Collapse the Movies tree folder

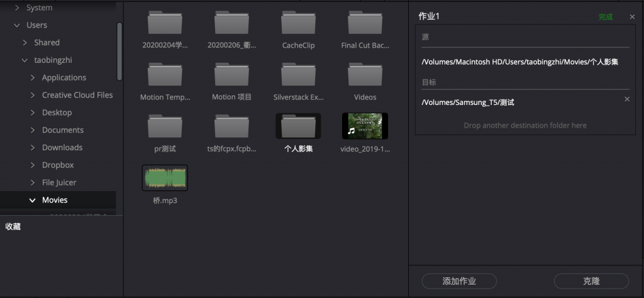(x=32, y=200)
